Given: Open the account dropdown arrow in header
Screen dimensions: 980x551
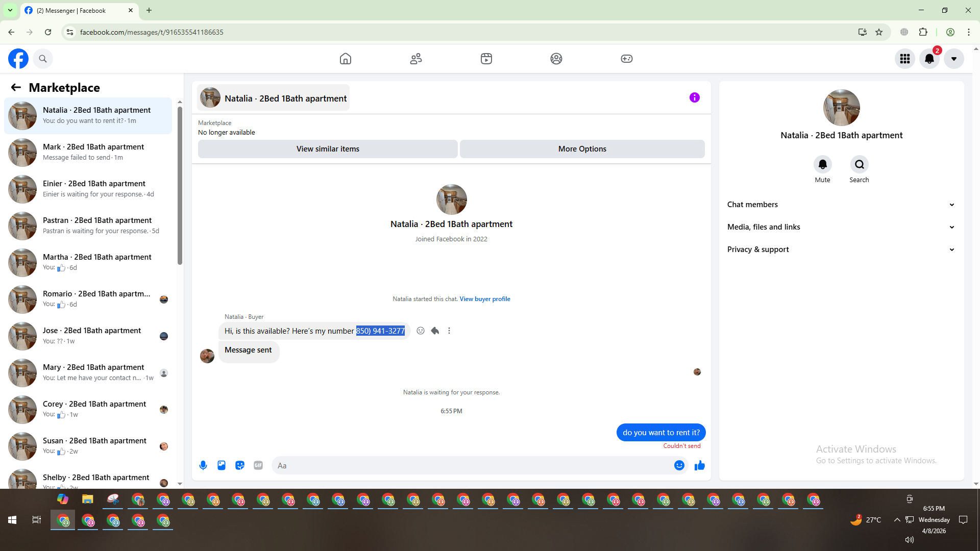Looking at the screenshot, I should coord(953,59).
